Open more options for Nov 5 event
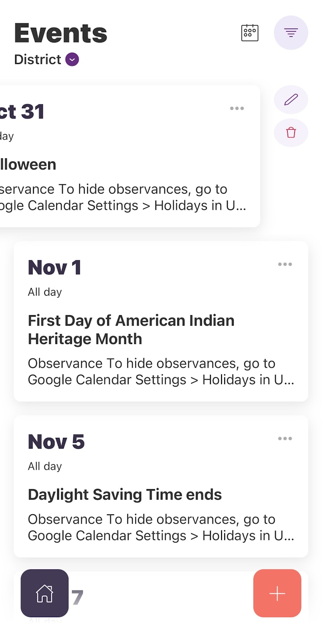 tap(285, 439)
